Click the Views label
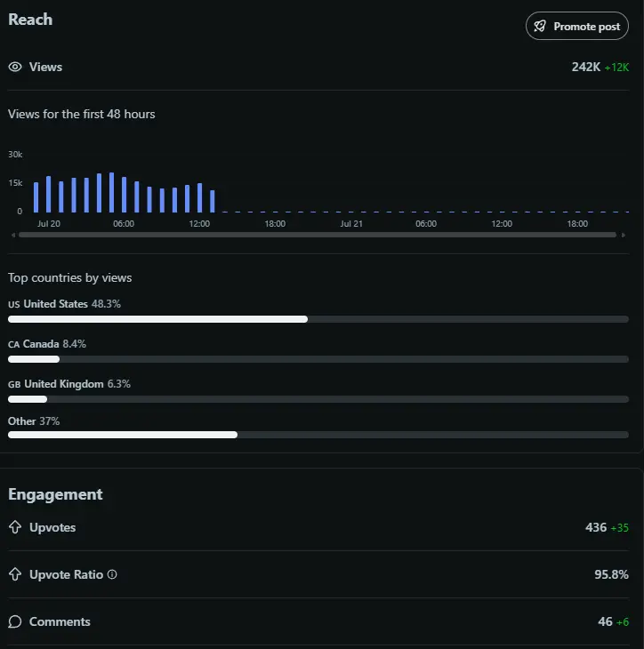Image resolution: width=644 pixels, height=649 pixels. [x=45, y=67]
